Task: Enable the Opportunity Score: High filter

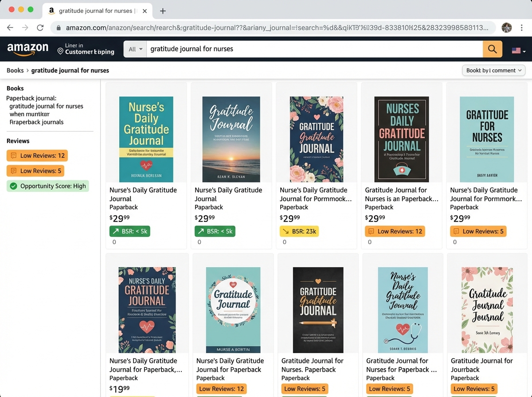Action: tap(47, 186)
